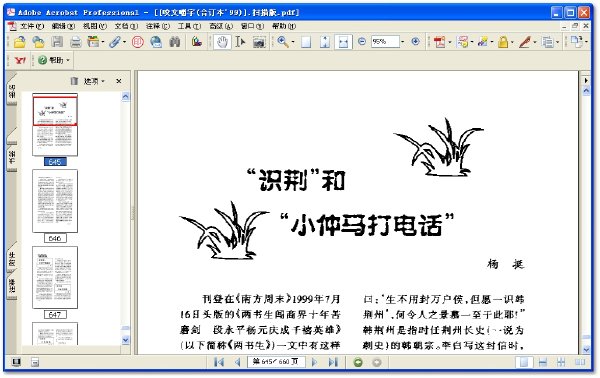Open Search with the binoculars icon
The height and width of the screenshot is (378, 600).
click(x=175, y=42)
